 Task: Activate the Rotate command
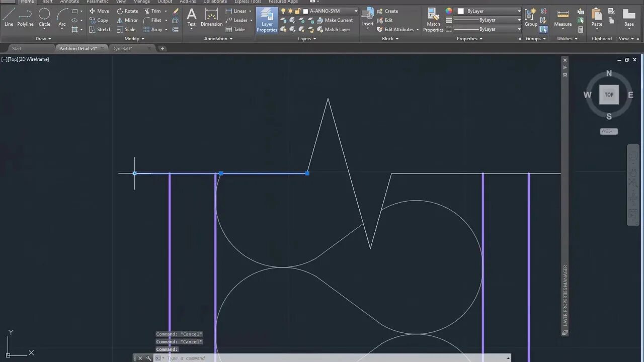[x=127, y=11]
